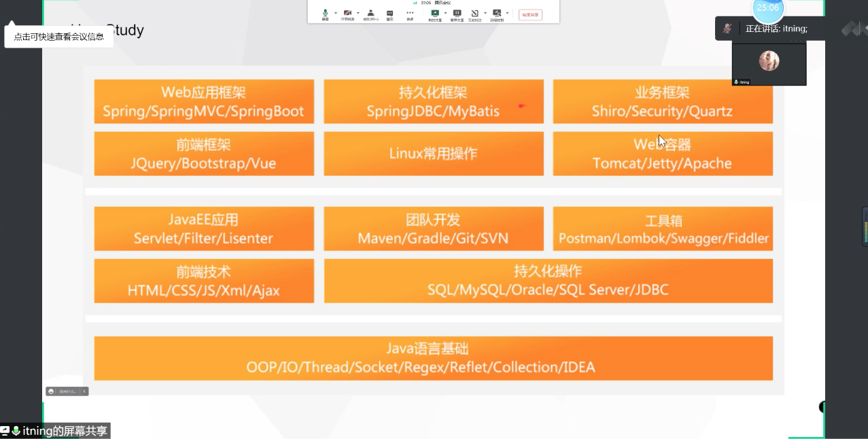Viewport: 868px width, 439px height.
Task: Click the 持久化框架 SpringJDBC/MyBatis box
Action: coord(434,101)
